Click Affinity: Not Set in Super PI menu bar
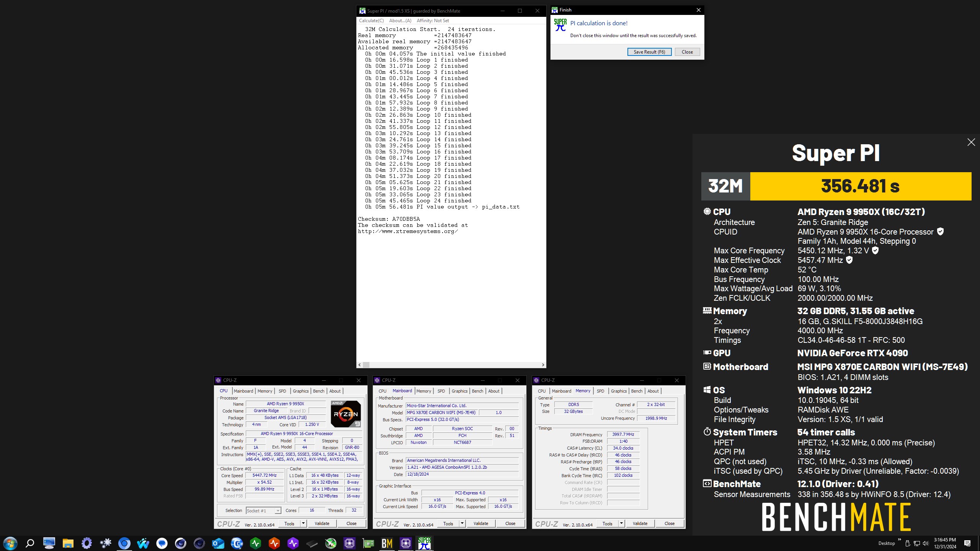 pyautogui.click(x=433, y=21)
